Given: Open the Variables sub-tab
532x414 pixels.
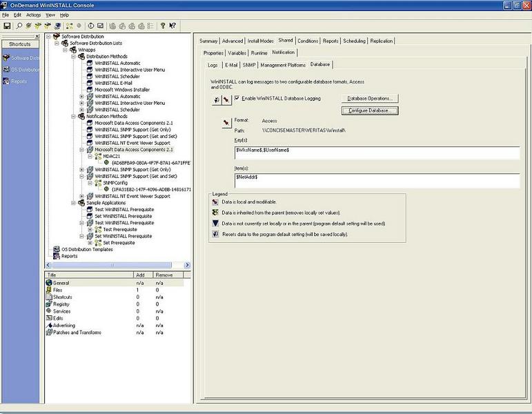Looking at the screenshot, I should [237, 53].
